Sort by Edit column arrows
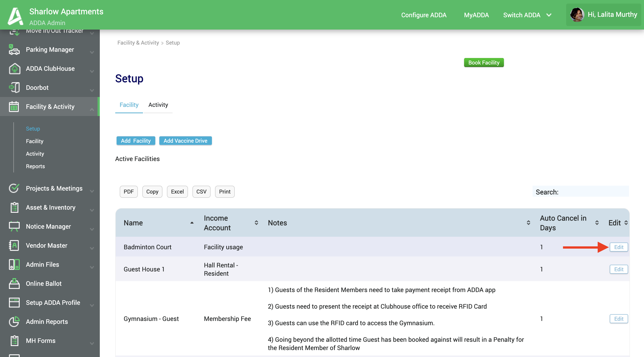Screen dimensions: 644x357 point(626,223)
